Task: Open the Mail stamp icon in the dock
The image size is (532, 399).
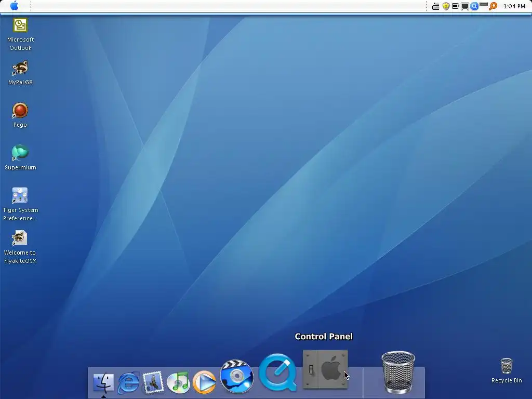Action: point(153,383)
